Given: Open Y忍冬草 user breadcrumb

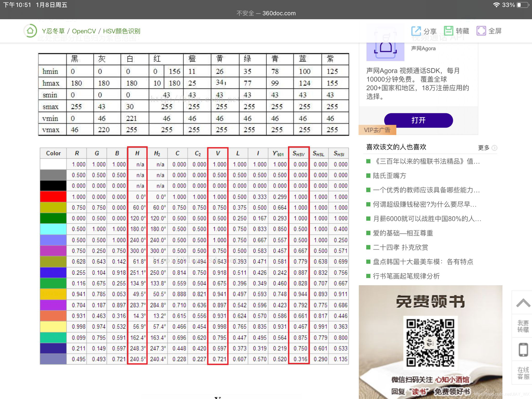Looking at the screenshot, I should click(x=53, y=31).
